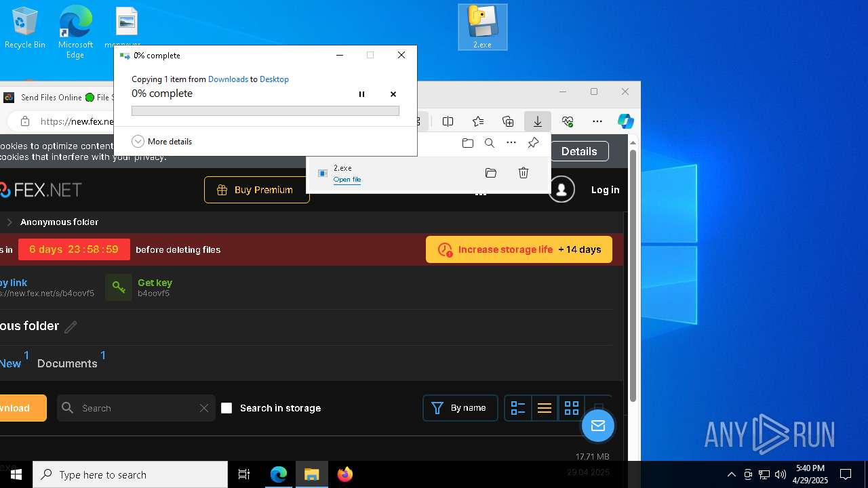Image resolution: width=868 pixels, height=488 pixels.
Task: Open the Windows Start menu
Action: click(x=16, y=474)
